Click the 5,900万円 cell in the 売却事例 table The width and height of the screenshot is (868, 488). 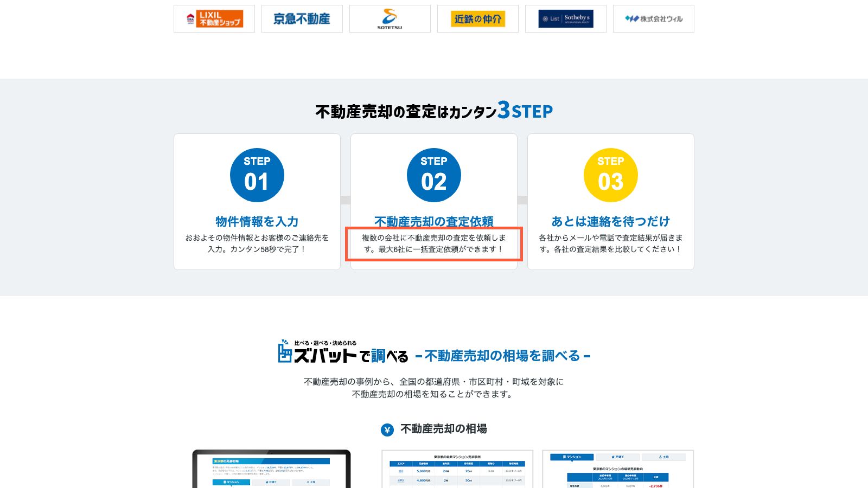click(424, 471)
